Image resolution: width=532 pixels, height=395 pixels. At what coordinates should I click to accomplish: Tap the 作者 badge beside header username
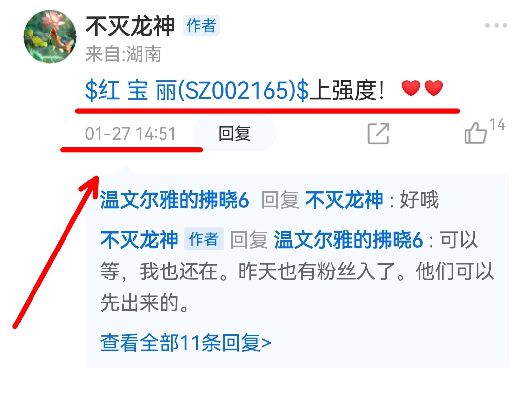[201, 25]
